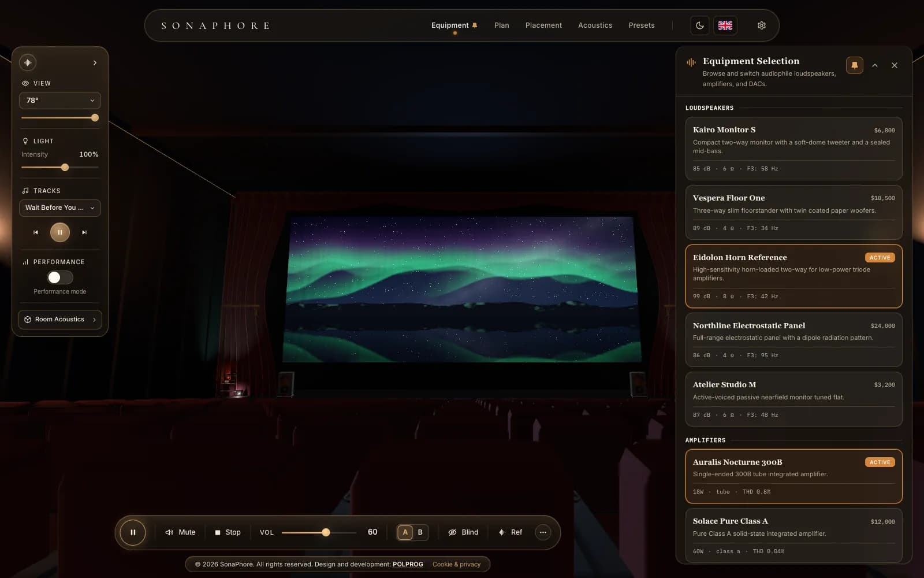Select B in the A/B comparison
Viewport: 924px width, 578px height.
[420, 532]
